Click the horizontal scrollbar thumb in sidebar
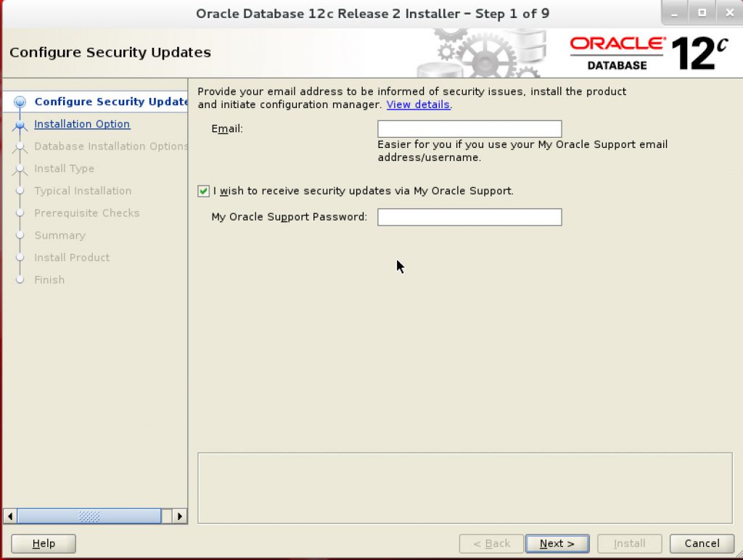The height and width of the screenshot is (560, 743). [89, 516]
